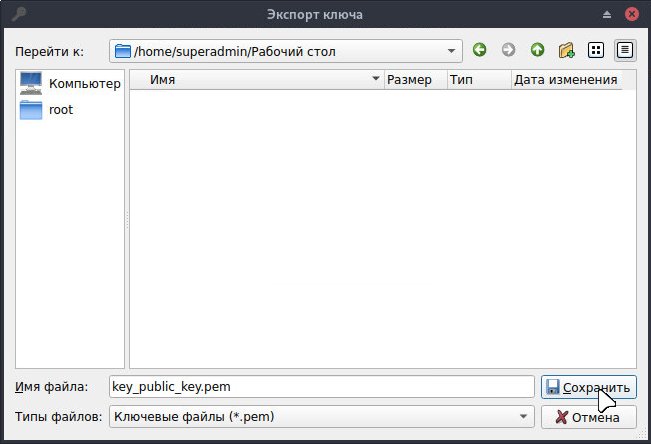
Task: Expand the Перейти к path dropdown
Action: 453,50
